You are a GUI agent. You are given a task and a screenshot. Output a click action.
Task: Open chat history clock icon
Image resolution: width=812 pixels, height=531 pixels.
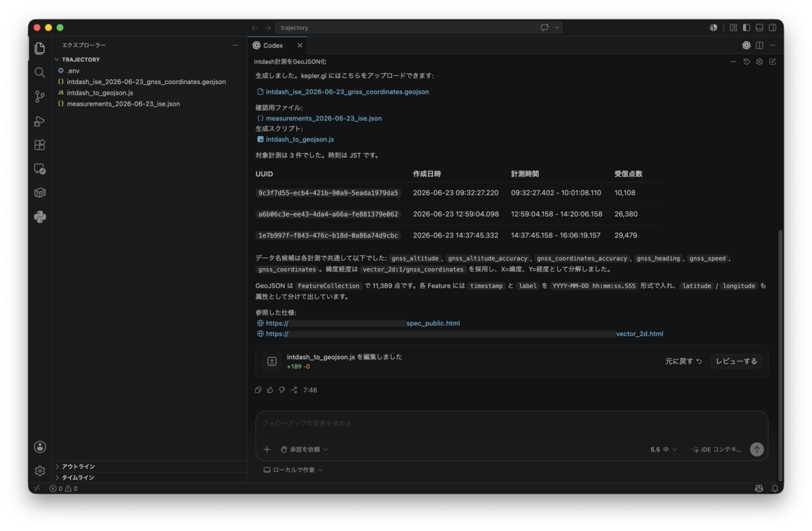pyautogui.click(x=746, y=62)
